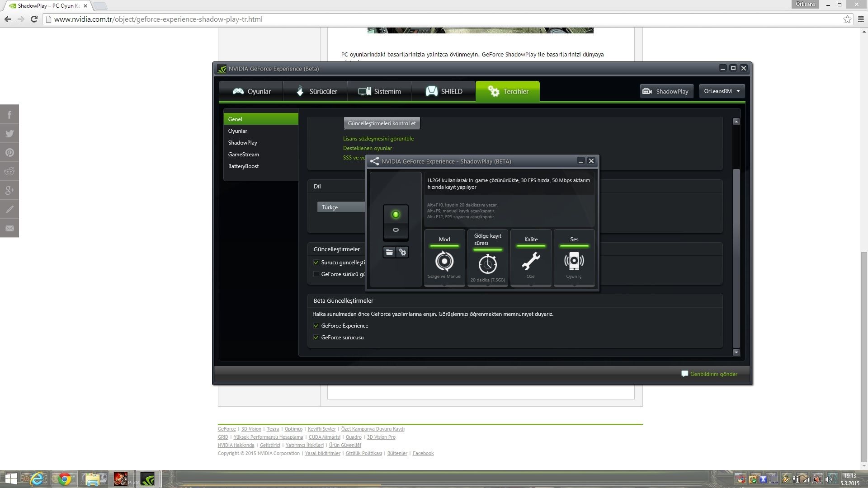Screen dimensions: 868x488
Task: Open Chrome from the Windows taskbar
Action: click(64, 479)
